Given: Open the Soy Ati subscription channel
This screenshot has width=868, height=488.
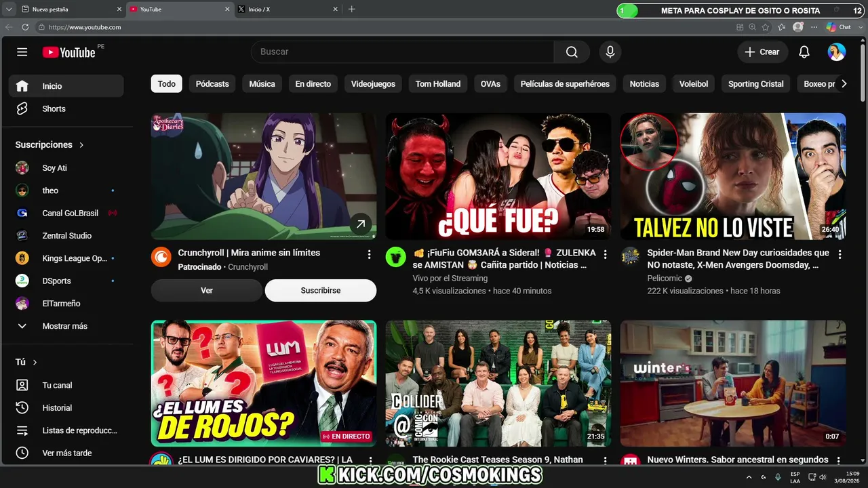Looking at the screenshot, I should click(66, 168).
